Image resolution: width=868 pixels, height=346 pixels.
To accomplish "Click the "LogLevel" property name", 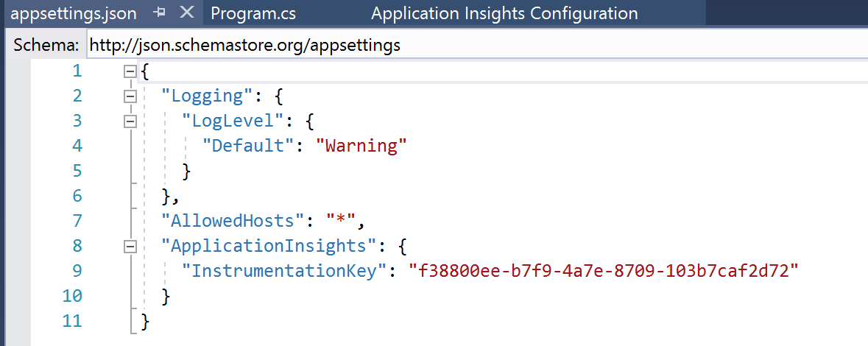I will point(233,121).
